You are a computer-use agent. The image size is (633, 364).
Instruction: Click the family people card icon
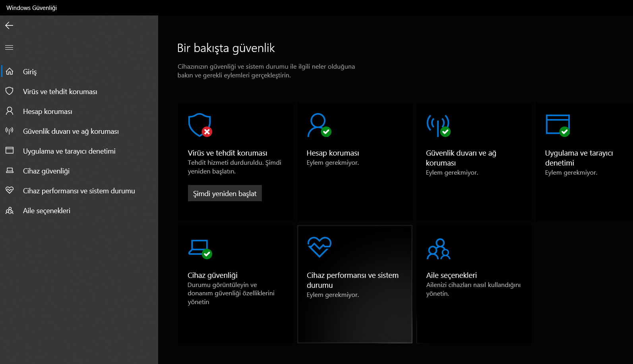pos(438,249)
